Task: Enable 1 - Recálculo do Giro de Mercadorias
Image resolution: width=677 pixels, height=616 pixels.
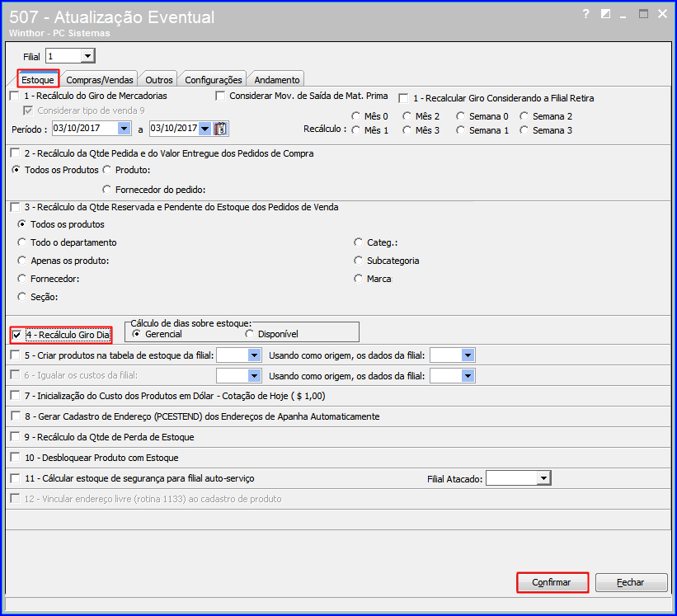Action: (x=15, y=96)
